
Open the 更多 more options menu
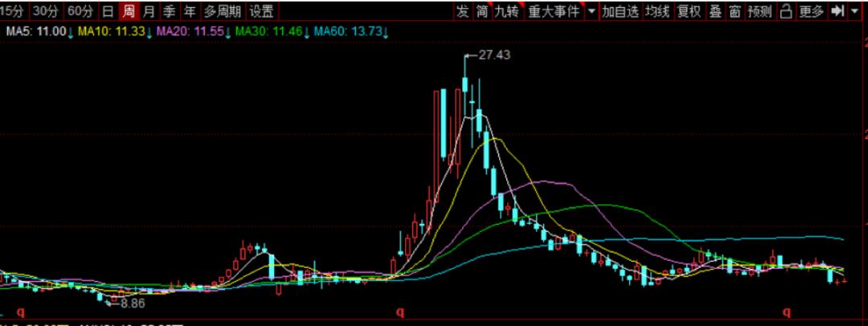pyautogui.click(x=812, y=11)
